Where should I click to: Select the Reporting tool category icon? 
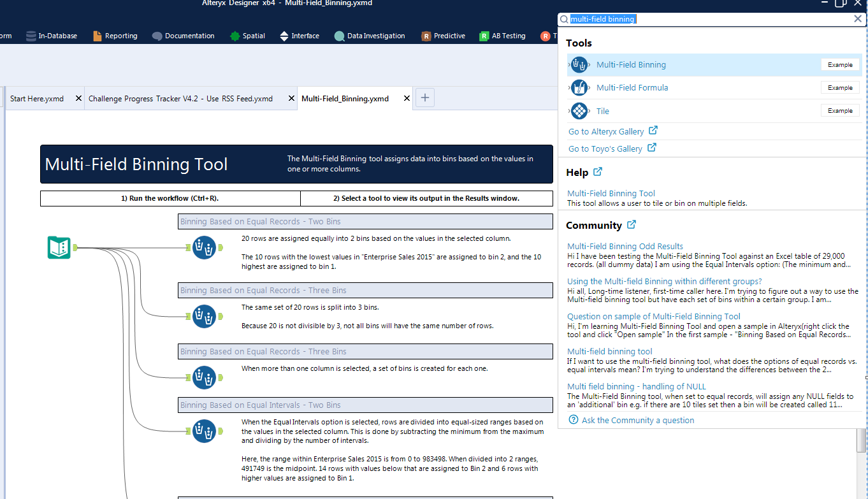(x=97, y=36)
